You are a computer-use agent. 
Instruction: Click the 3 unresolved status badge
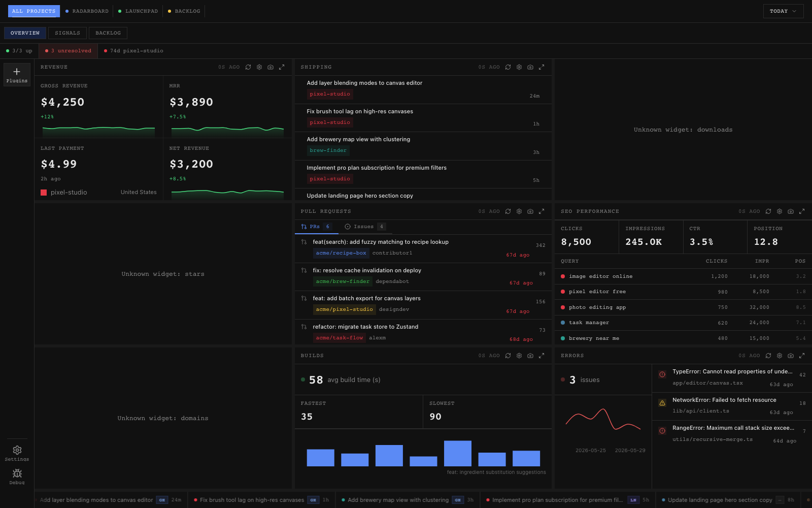coord(69,51)
